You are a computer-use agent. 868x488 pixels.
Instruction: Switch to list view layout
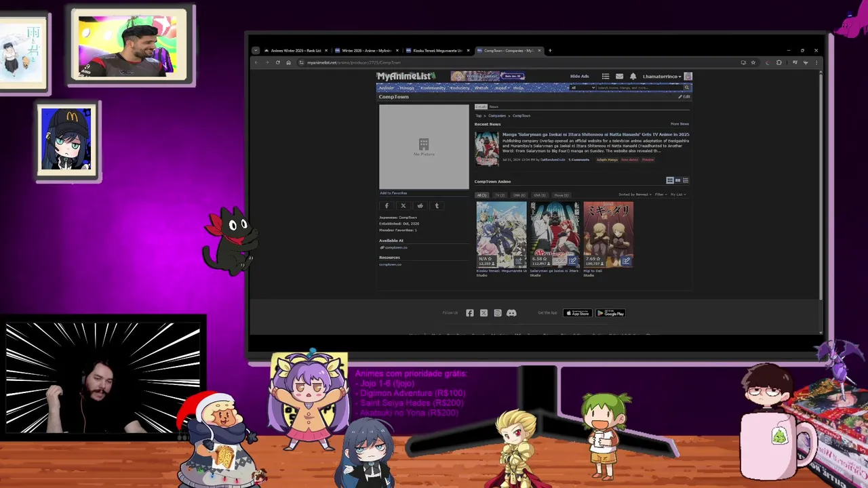tap(686, 180)
